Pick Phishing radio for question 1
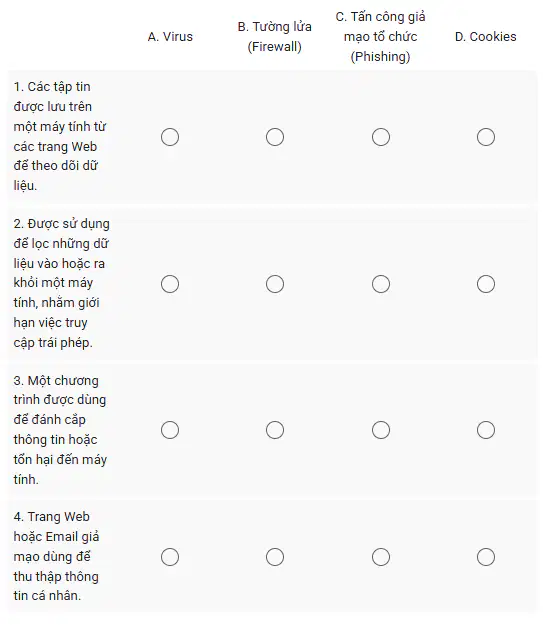The width and height of the screenshot is (543, 625). coord(381,137)
